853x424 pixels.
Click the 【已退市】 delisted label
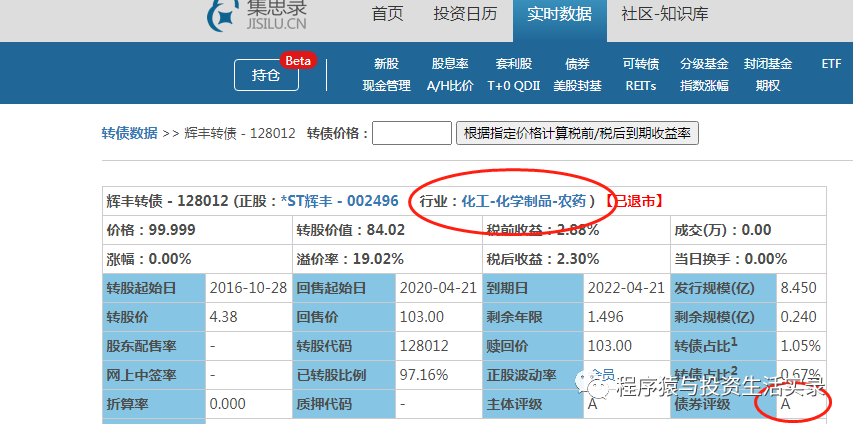[x=634, y=201]
